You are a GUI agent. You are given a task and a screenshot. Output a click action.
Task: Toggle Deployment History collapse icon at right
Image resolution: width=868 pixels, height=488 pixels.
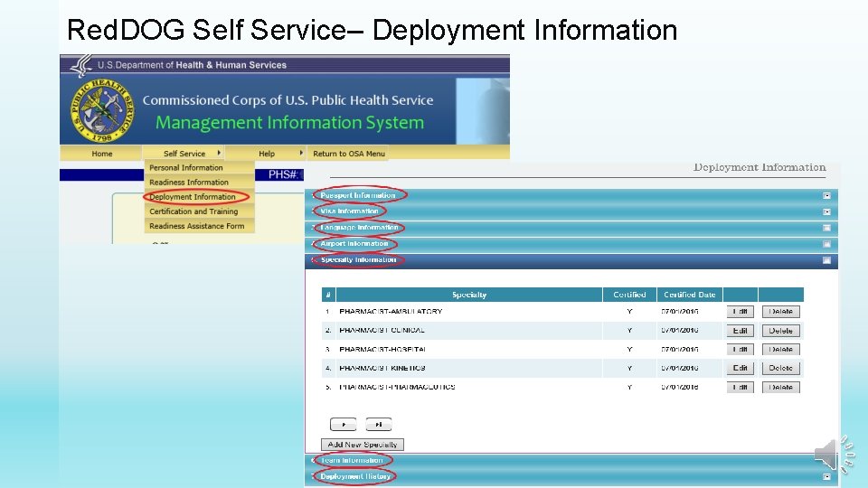[x=826, y=476]
